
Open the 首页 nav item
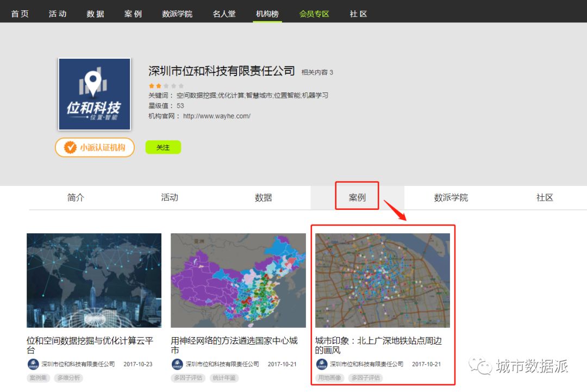pyautogui.click(x=20, y=14)
